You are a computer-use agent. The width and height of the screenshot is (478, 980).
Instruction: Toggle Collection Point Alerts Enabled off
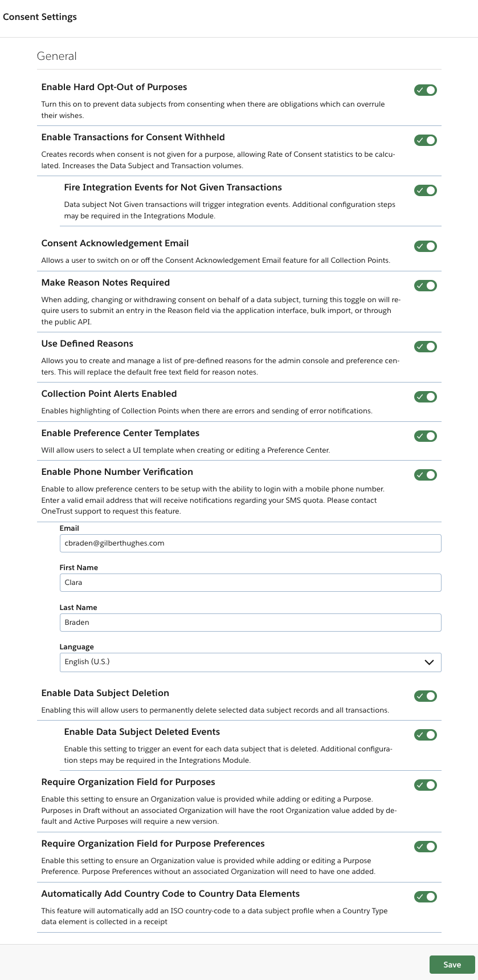[x=424, y=396]
